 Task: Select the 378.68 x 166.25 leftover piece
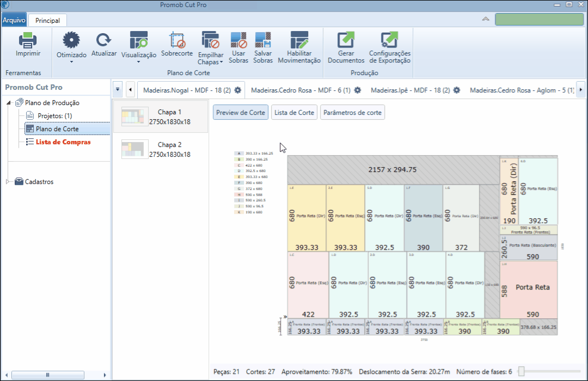tap(538, 327)
